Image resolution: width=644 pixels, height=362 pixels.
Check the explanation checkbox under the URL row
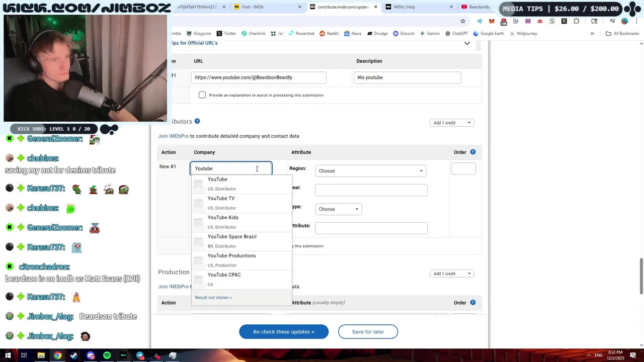pos(202,95)
